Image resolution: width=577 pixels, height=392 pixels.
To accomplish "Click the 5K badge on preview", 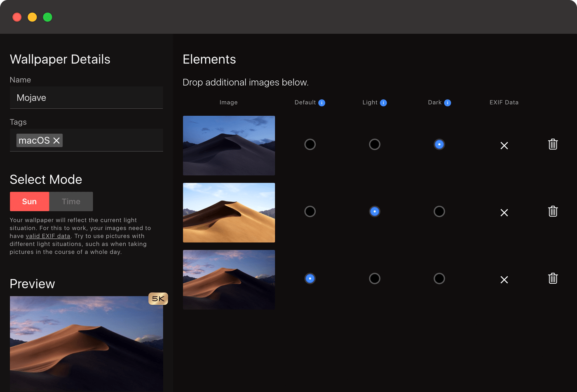I will pyautogui.click(x=158, y=299).
